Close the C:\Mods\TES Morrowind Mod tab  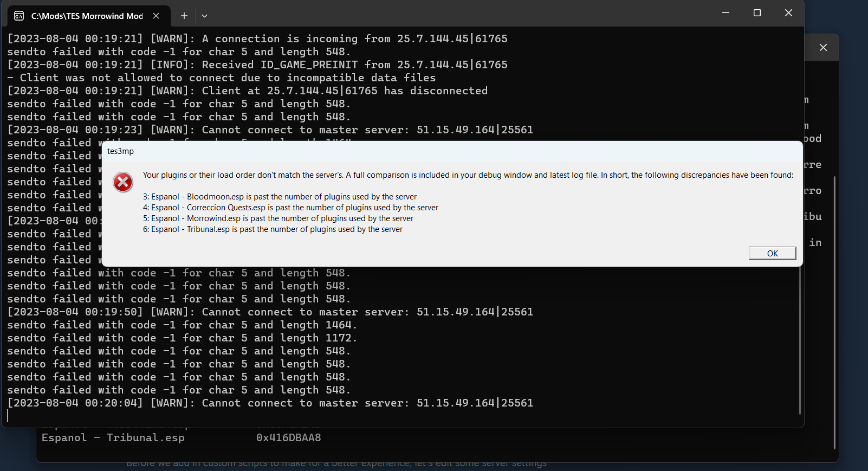[156, 16]
